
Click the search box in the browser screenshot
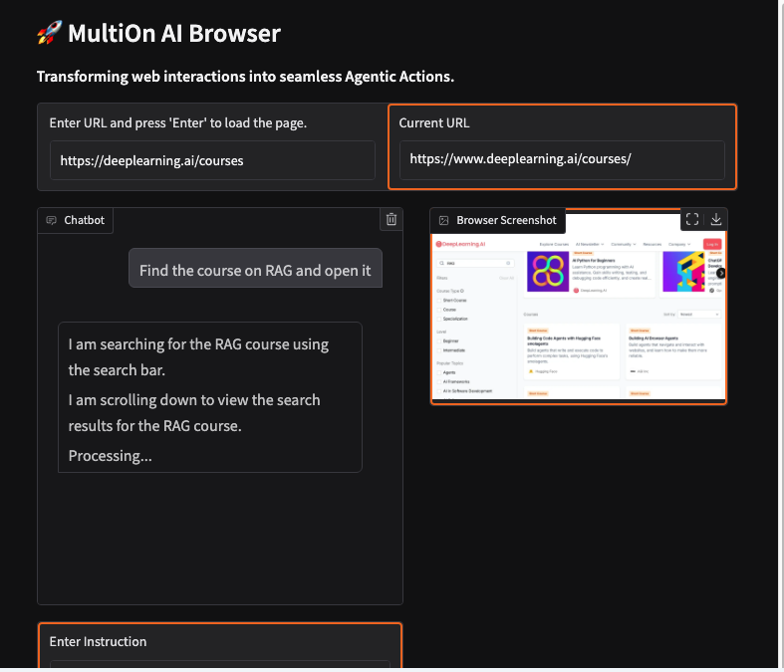click(475, 263)
